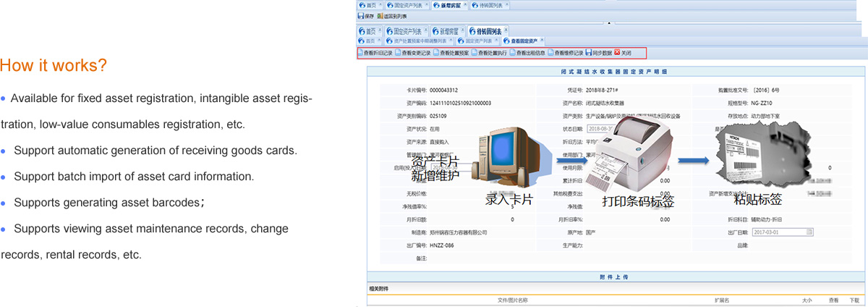Click the 保存 (Save) floppy disk icon
The width and height of the screenshot is (868, 307).
click(x=361, y=16)
